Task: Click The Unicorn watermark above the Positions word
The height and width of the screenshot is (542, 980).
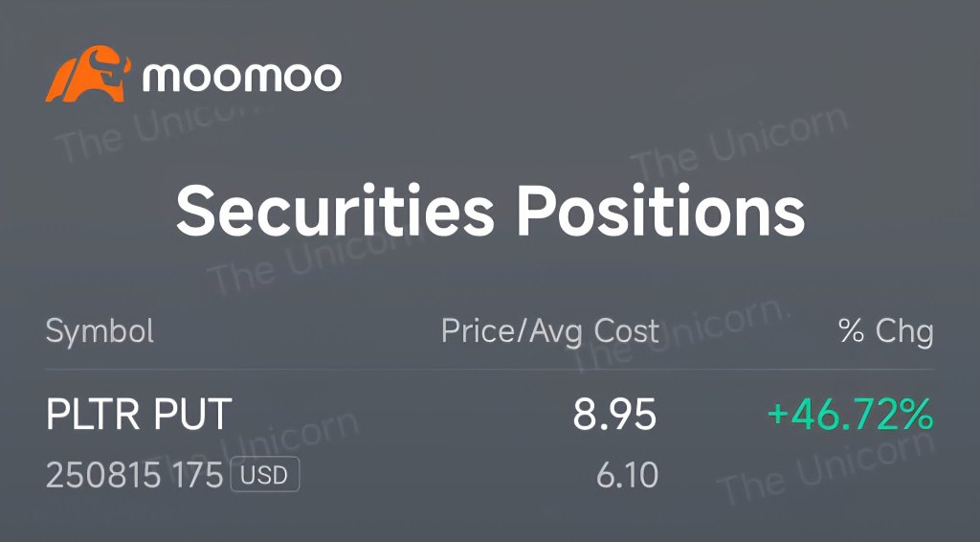Action: 741,145
